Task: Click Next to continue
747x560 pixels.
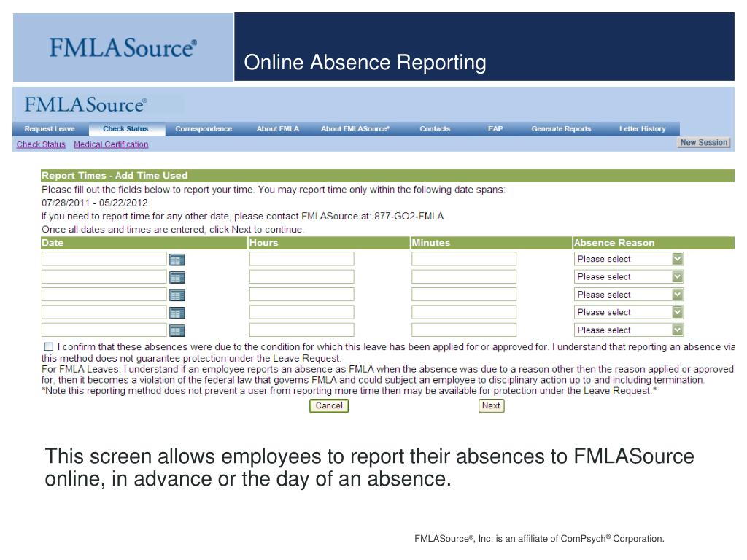Action: tap(491, 405)
